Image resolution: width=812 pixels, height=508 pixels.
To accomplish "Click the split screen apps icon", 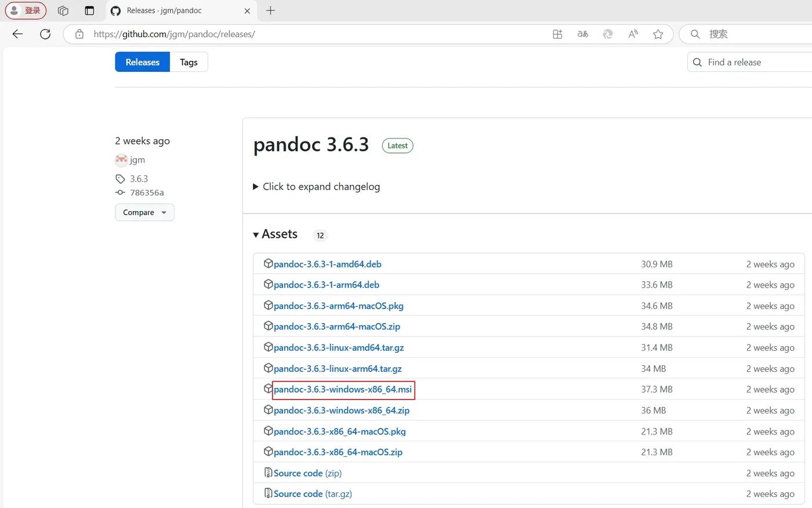I will [x=557, y=34].
